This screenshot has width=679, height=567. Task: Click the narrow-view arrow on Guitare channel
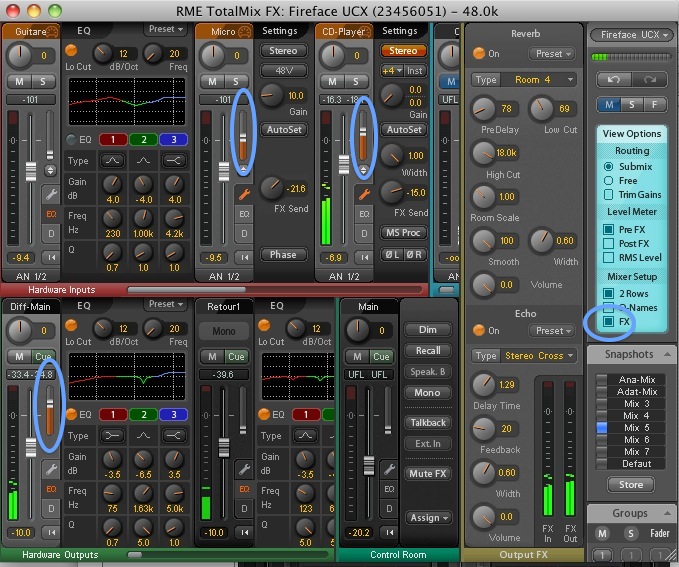pos(51,257)
